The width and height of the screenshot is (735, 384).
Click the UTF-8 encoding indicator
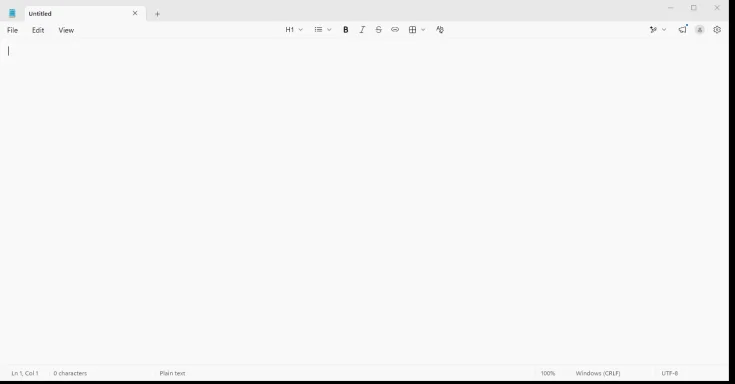(x=669, y=373)
